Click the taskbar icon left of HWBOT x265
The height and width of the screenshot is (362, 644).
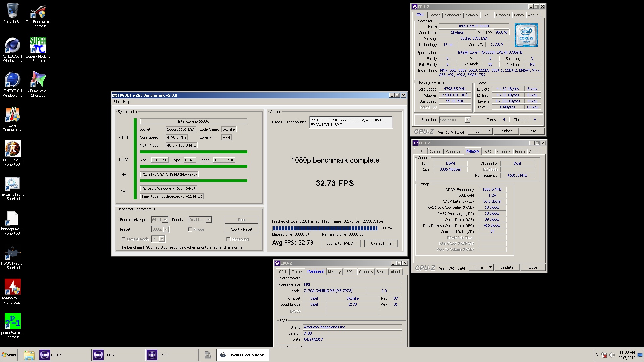[x=208, y=355]
